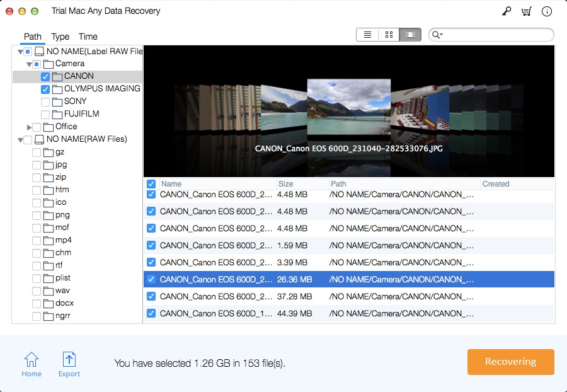Switch to the Time tab
Image resolution: width=567 pixels, height=392 pixels.
(88, 37)
